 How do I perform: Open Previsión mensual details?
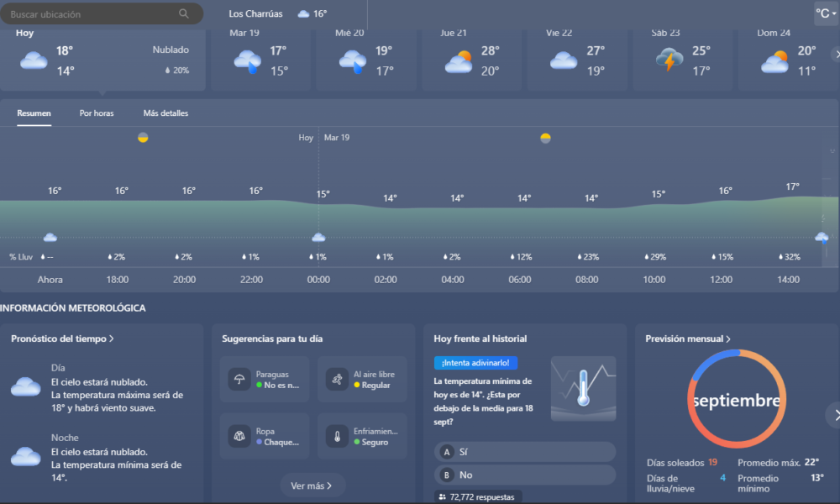click(688, 339)
